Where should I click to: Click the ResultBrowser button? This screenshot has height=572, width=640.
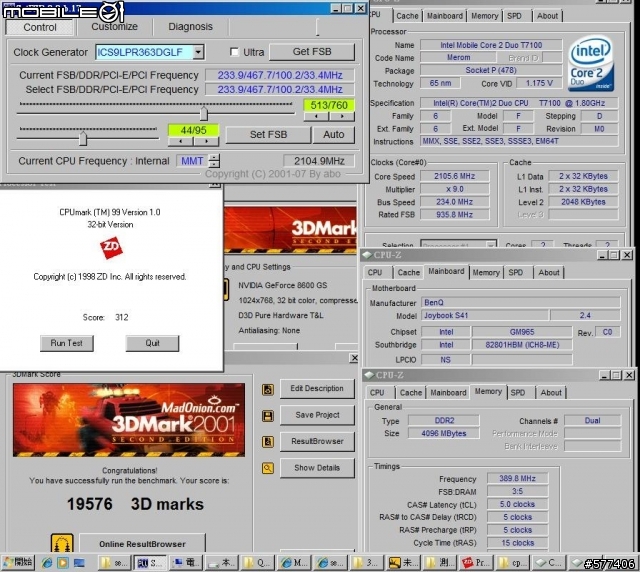[317, 441]
